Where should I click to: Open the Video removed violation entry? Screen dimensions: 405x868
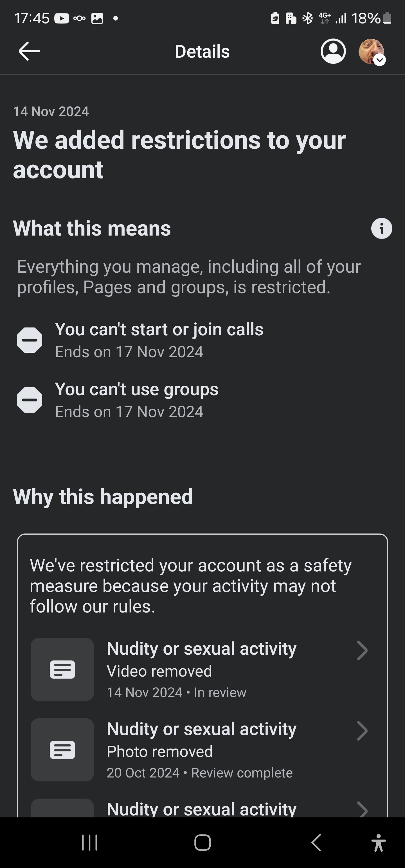(202, 669)
